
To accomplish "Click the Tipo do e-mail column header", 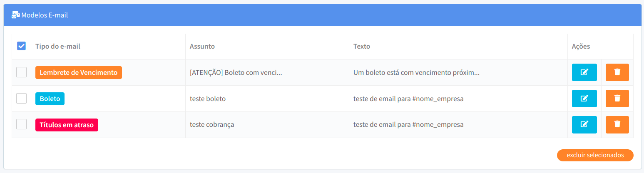I will tap(58, 46).
